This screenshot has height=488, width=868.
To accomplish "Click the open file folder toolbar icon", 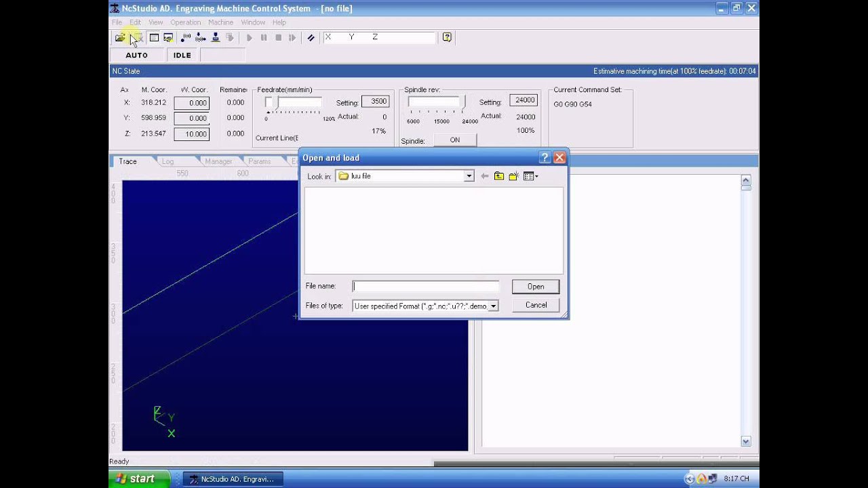I will 120,38.
